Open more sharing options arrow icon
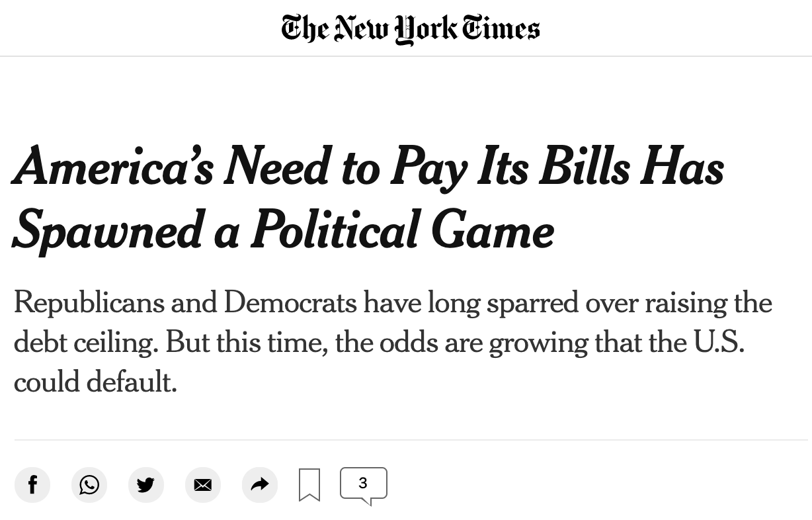 coord(260,485)
